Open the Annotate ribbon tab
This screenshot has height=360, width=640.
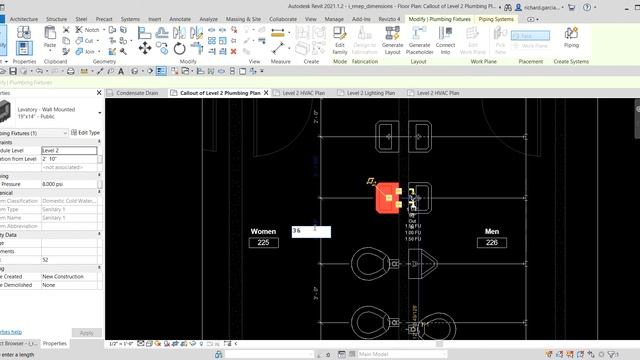point(180,19)
